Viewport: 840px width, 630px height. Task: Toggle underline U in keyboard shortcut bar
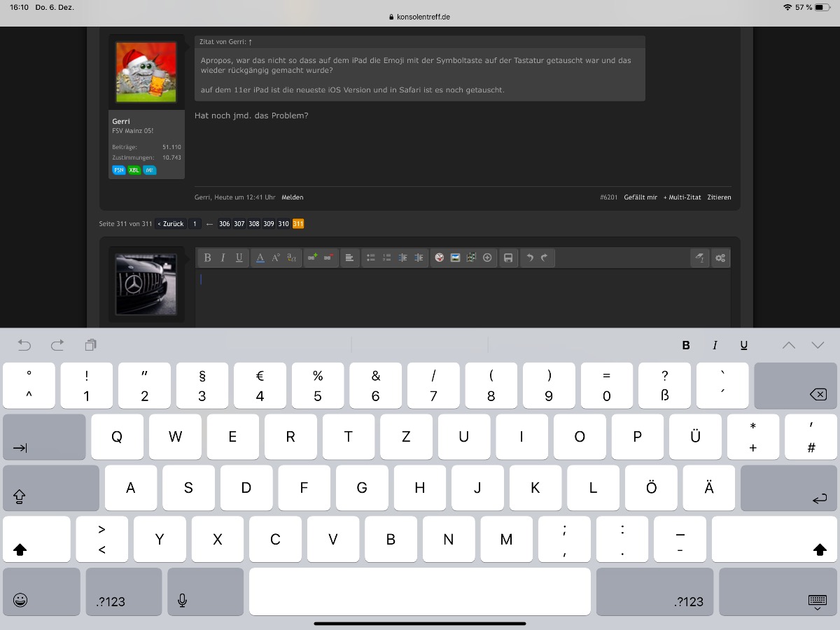click(743, 344)
